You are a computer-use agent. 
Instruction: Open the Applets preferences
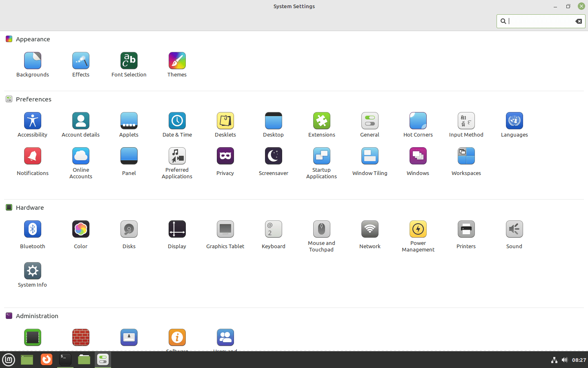click(x=129, y=121)
